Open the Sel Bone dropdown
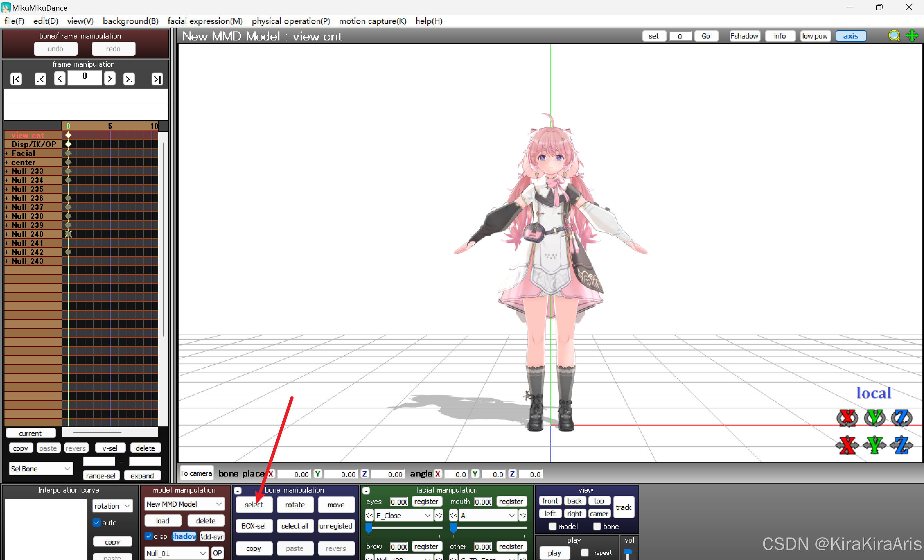The height and width of the screenshot is (560, 924). pyautogui.click(x=40, y=468)
